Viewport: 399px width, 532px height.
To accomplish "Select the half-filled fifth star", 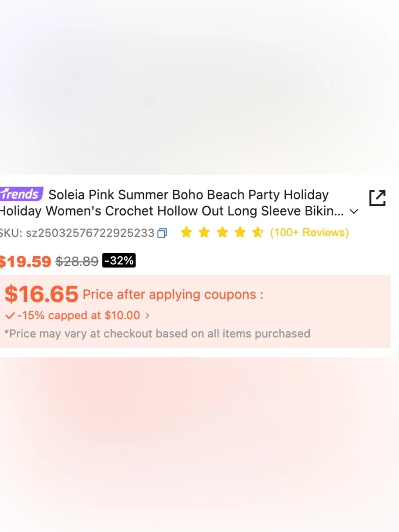I will click(x=258, y=232).
